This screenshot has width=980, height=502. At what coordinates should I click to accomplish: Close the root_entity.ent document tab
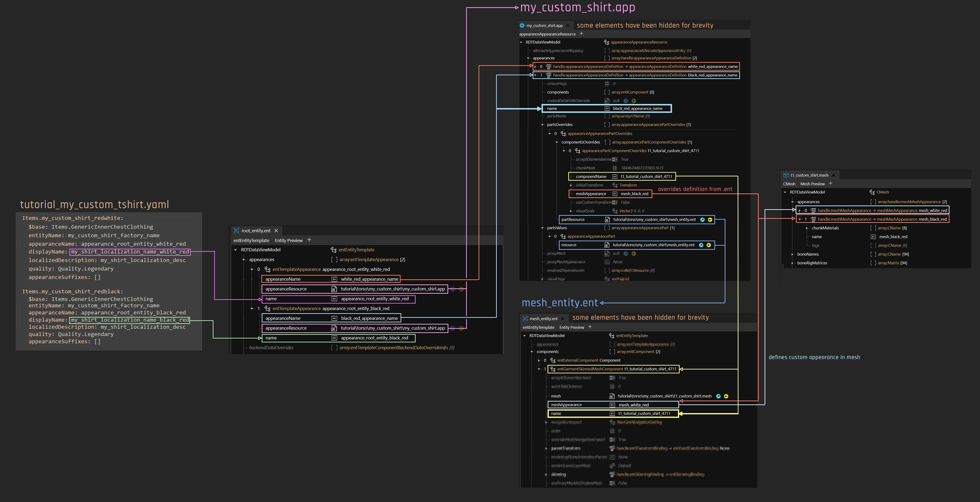(x=276, y=231)
